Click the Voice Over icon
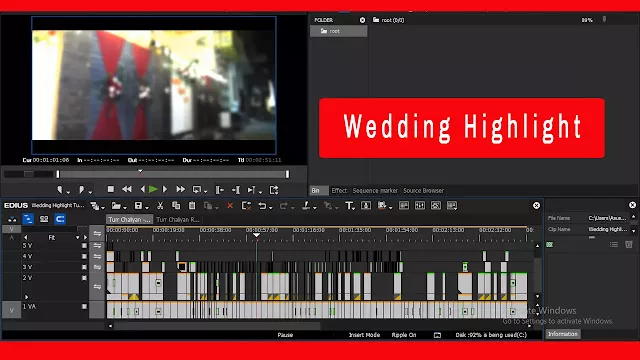Viewport: 640px width, 360px height. 366,206
